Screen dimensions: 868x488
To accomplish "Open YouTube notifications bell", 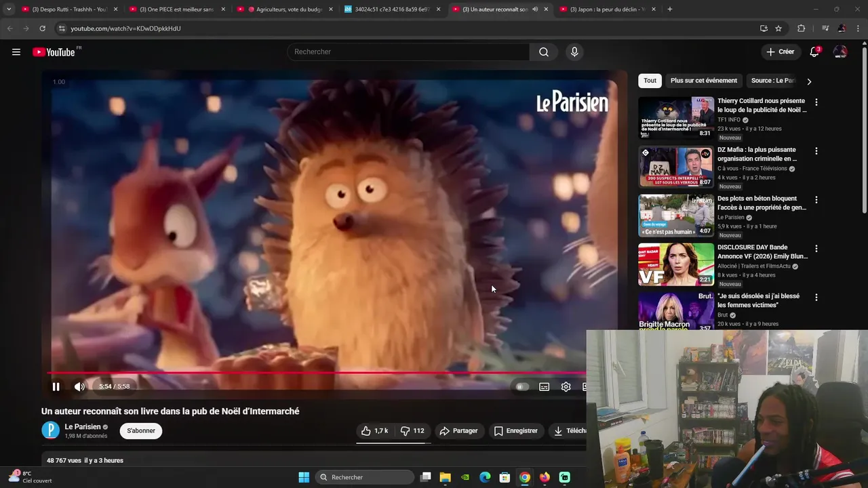I will coord(814,52).
